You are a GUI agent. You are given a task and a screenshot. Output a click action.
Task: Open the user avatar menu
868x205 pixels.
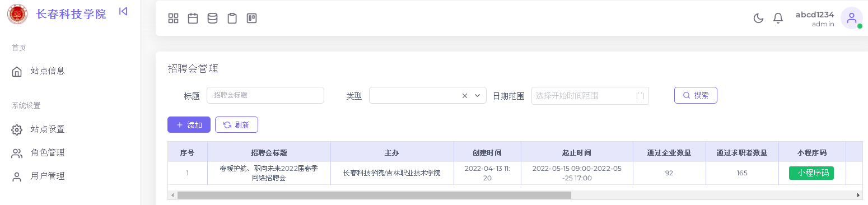pyautogui.click(x=852, y=18)
